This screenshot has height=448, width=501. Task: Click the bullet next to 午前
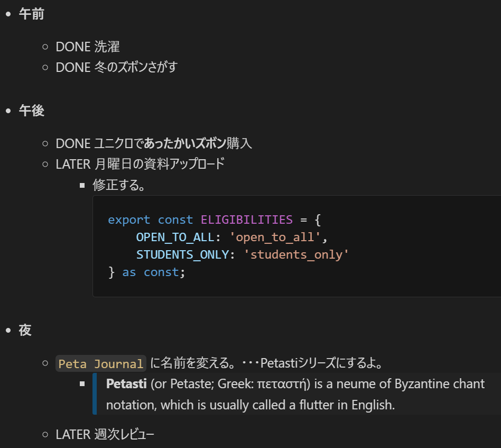pos(8,14)
